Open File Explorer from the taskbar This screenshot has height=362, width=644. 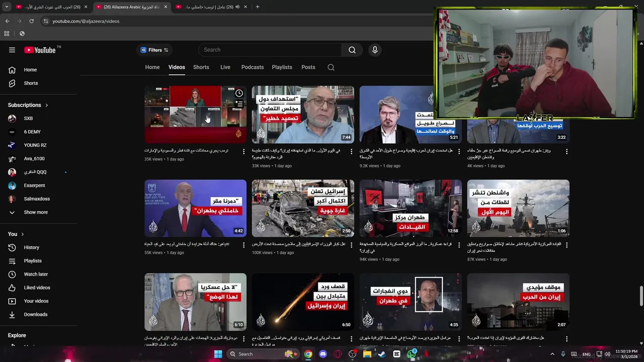[x=367, y=354]
